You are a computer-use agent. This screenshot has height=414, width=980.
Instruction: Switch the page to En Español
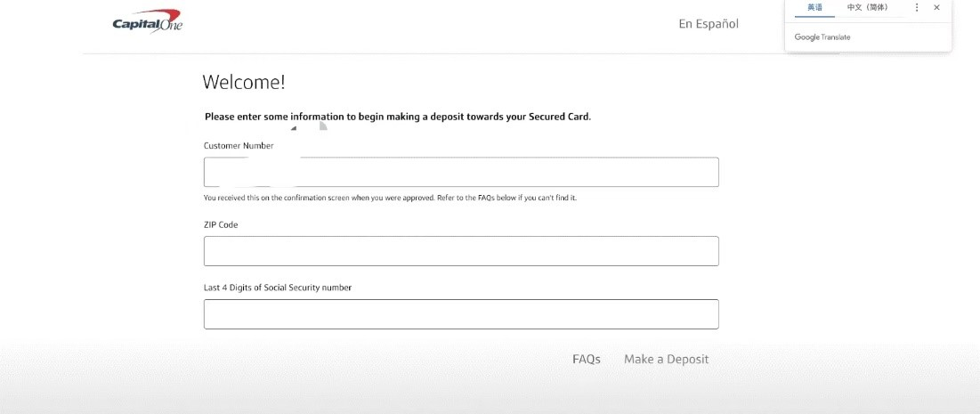(x=709, y=24)
